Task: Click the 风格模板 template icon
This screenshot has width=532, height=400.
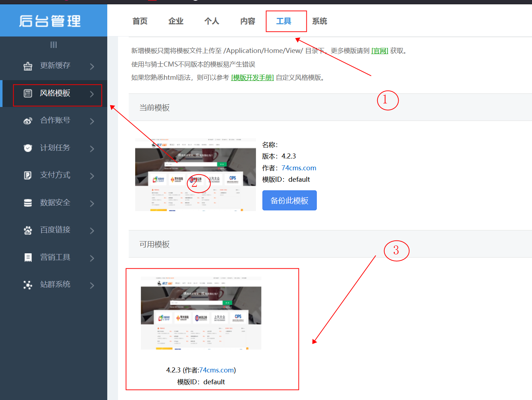Action: (x=28, y=93)
